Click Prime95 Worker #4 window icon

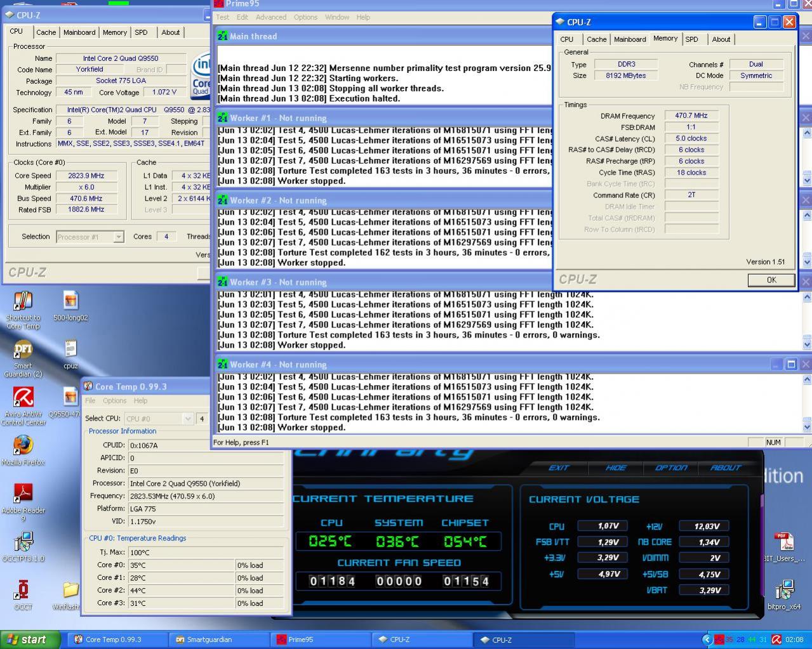(222, 364)
